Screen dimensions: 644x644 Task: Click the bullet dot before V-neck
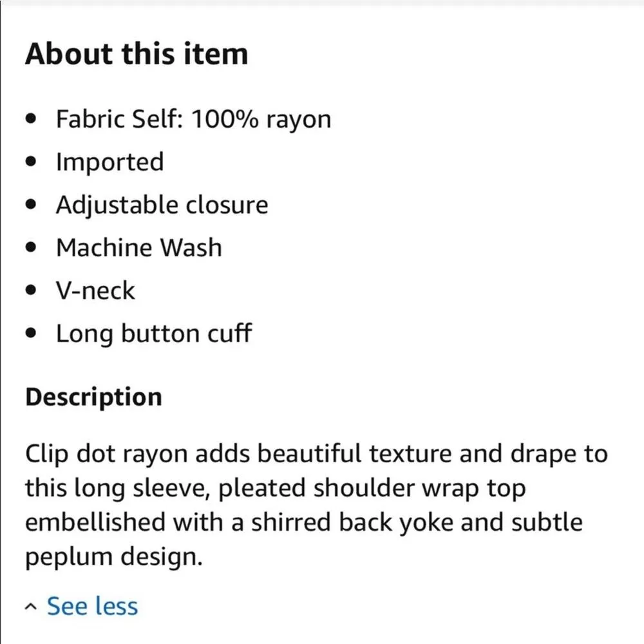32,292
